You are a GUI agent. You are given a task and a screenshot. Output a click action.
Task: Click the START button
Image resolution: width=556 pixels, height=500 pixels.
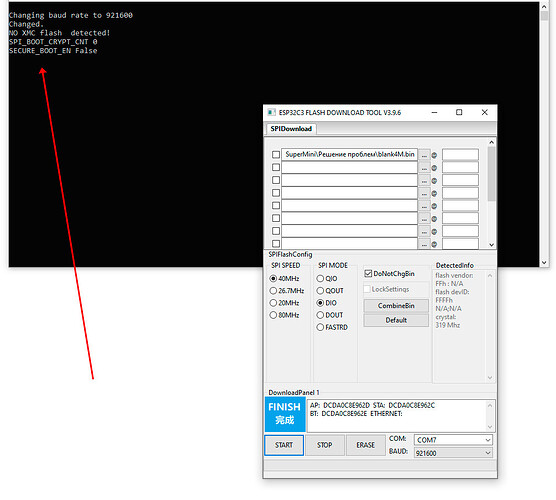pos(284,445)
